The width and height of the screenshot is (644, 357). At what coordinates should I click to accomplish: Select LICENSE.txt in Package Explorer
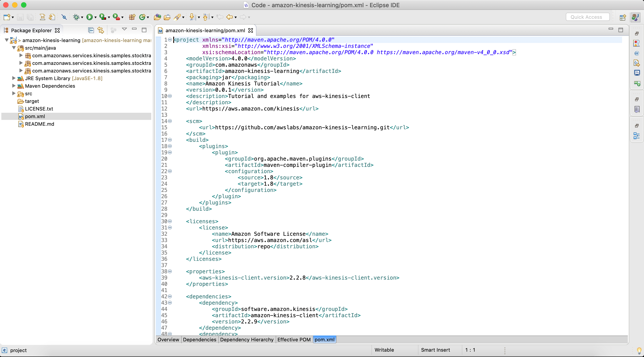[39, 109]
